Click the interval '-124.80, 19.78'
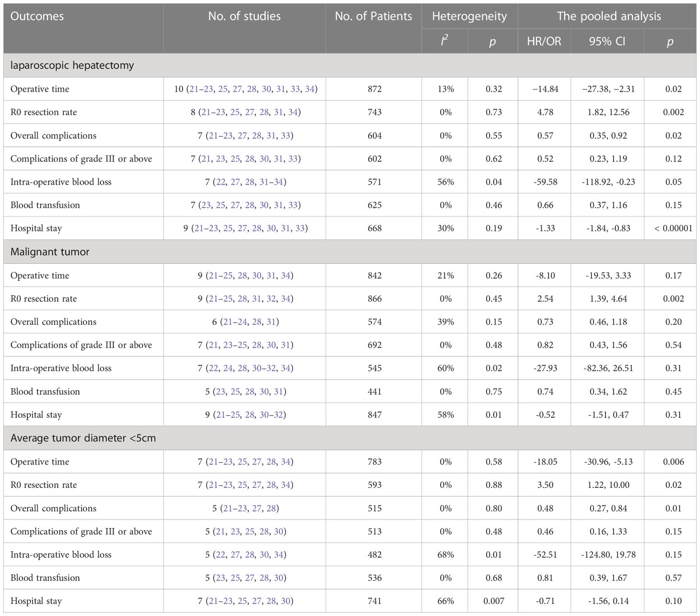 pos(609,555)
